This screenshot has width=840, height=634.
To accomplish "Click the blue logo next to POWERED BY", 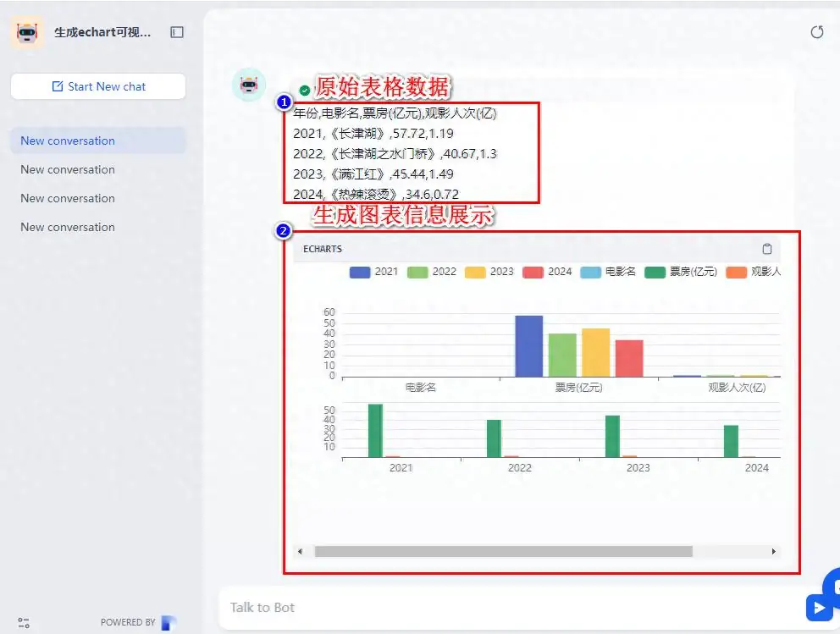I will click(x=168, y=621).
